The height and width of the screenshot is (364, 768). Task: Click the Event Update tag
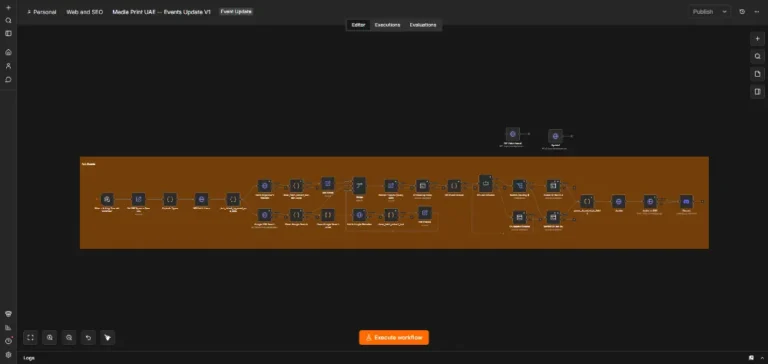click(236, 11)
